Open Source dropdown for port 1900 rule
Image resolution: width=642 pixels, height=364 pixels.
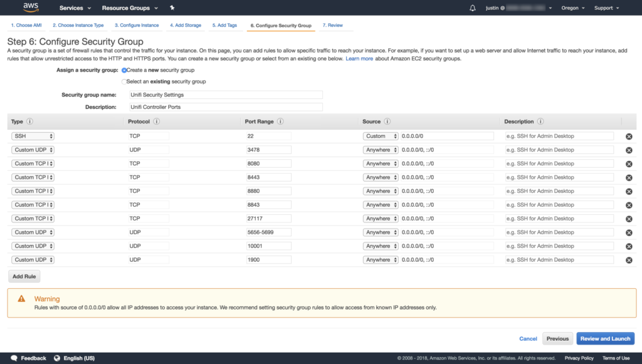(381, 260)
